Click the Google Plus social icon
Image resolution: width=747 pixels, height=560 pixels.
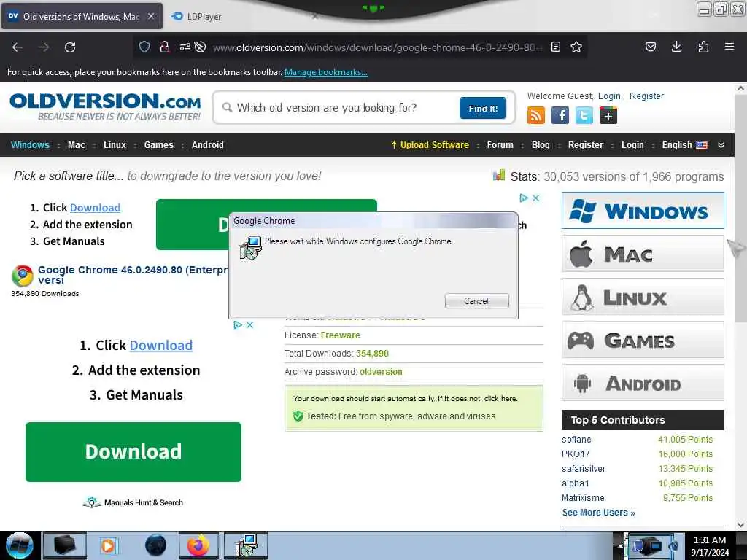[x=608, y=115]
